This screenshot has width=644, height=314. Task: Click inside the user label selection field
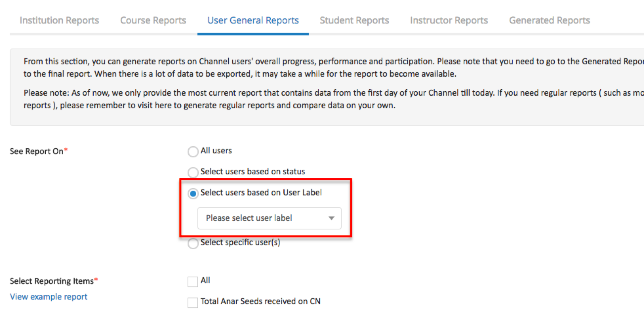coord(258,218)
